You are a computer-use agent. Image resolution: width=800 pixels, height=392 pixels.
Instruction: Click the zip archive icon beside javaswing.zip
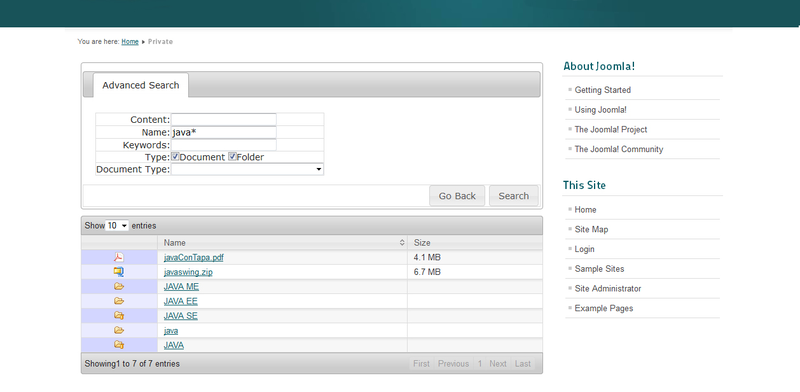118,272
